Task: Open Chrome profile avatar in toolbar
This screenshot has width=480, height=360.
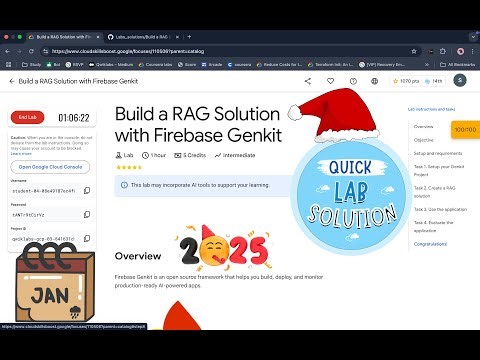Action: click(461, 51)
